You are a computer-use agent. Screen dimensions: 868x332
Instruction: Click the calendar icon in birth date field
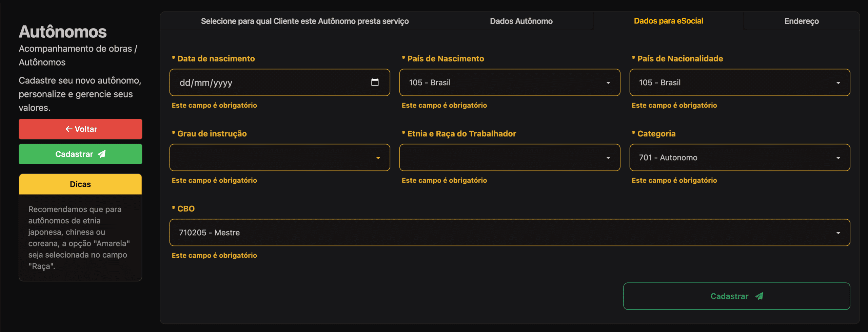pyautogui.click(x=375, y=82)
